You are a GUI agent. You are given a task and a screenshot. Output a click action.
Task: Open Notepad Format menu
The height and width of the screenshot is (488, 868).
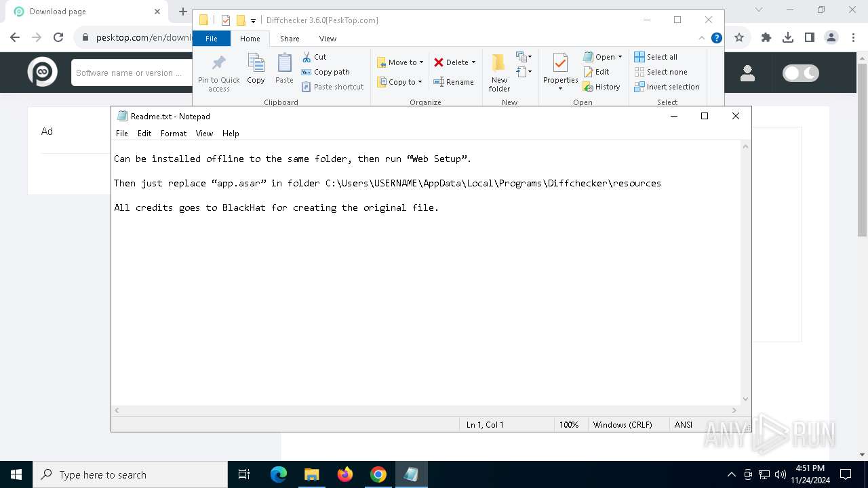tap(174, 134)
